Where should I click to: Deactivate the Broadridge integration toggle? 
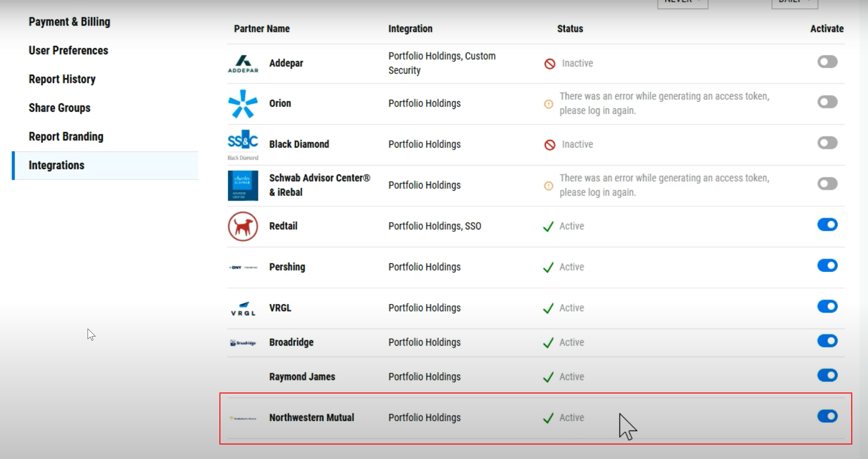pos(827,341)
